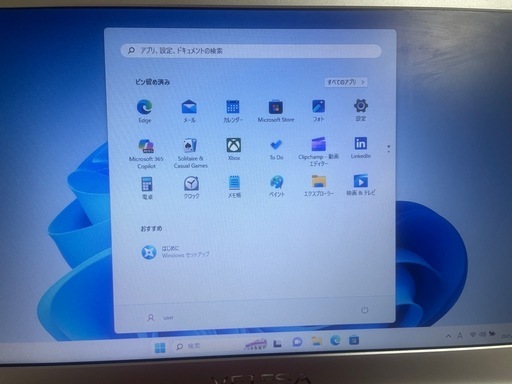The height and width of the screenshot is (384, 512).
Task: Toggle the IME input mode A indicator
Action: tap(460, 335)
